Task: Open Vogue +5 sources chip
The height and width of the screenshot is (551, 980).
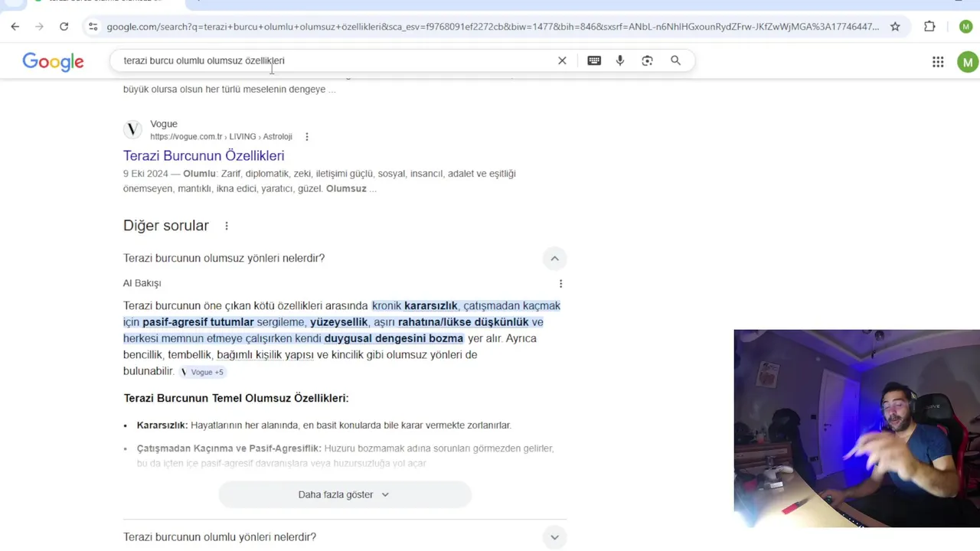Action: coord(202,372)
